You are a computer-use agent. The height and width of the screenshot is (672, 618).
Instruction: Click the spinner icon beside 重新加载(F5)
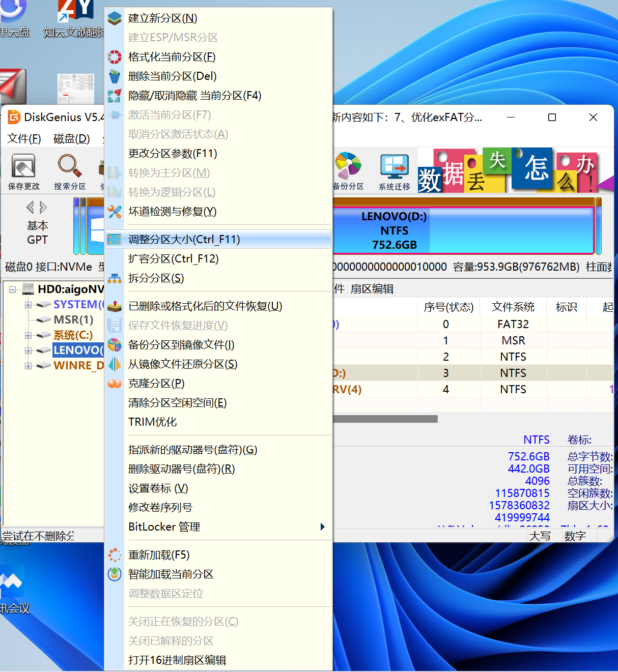click(x=115, y=555)
